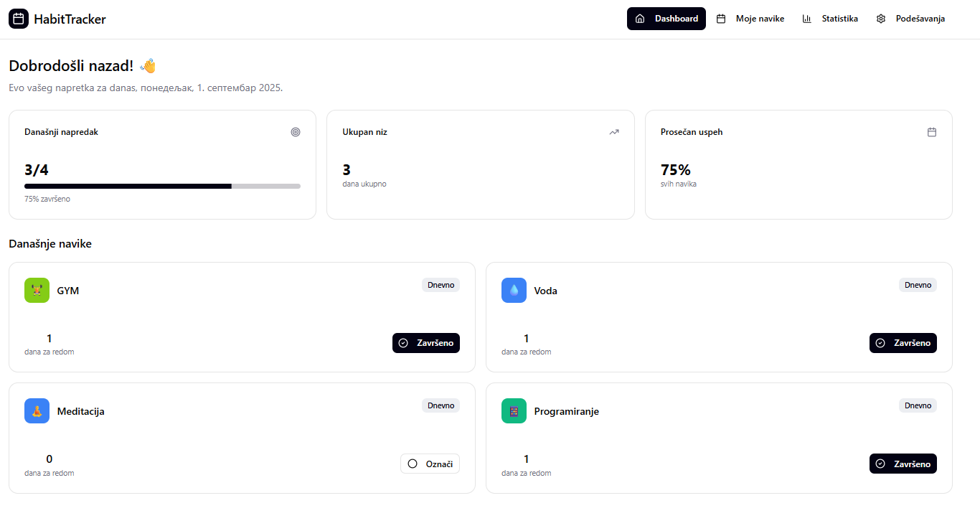980x526 pixels.
Task: Click the Dnevno badge on GYM card
Action: pos(440,285)
